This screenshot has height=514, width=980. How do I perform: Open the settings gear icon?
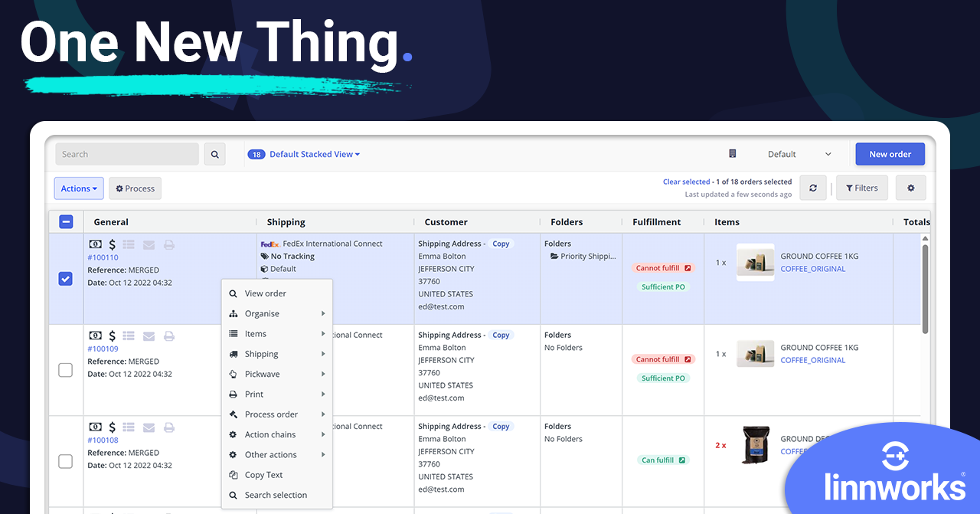(910, 188)
